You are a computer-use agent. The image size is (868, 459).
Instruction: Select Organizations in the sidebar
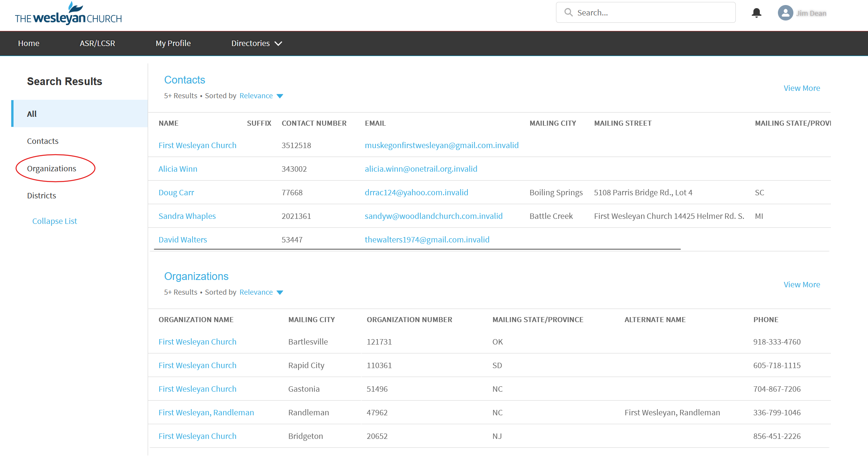pyautogui.click(x=51, y=169)
